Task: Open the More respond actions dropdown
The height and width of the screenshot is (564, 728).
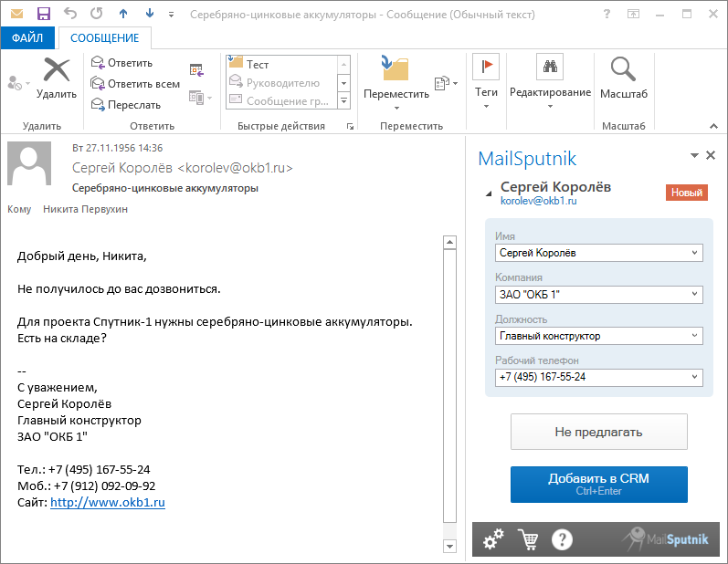Action: tap(201, 98)
